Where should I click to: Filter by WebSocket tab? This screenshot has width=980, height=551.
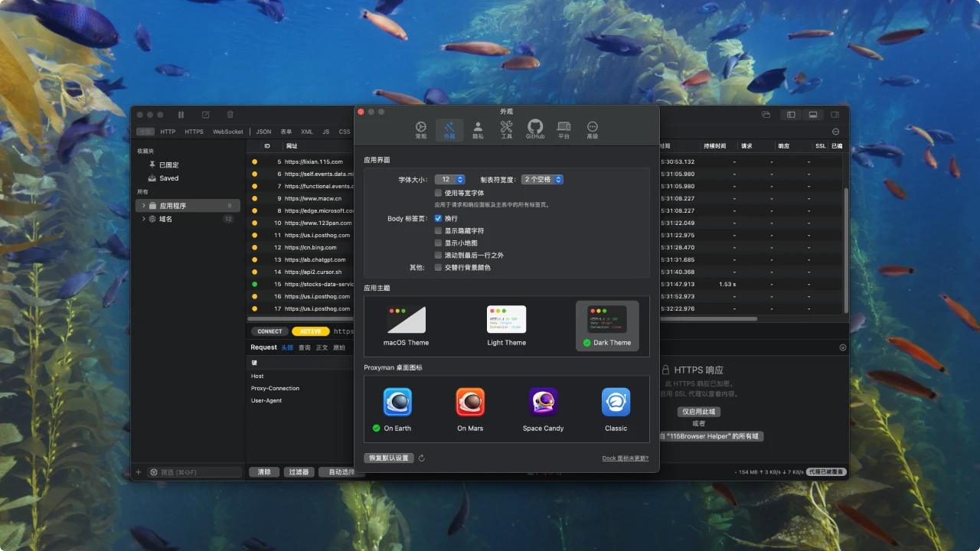pyautogui.click(x=228, y=132)
